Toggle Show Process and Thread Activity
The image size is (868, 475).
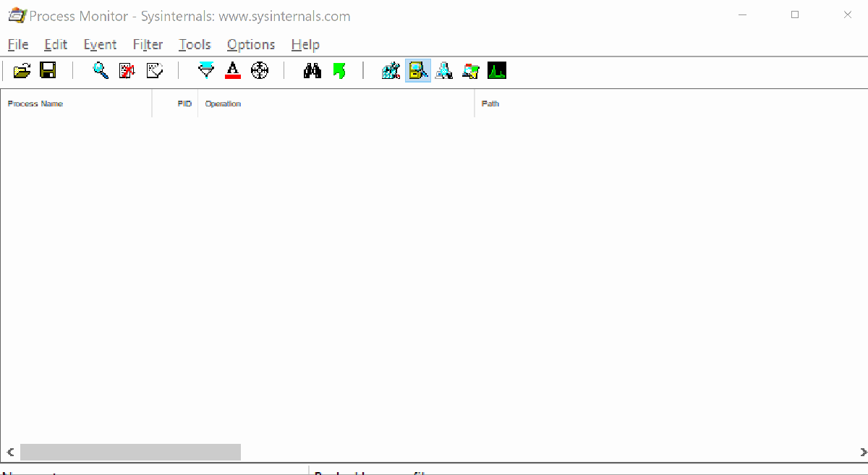[x=471, y=70]
